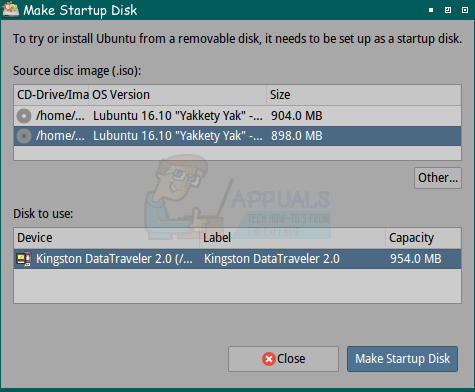The image size is (475, 392).
Task: Click the red X icon on Close
Action: [x=269, y=359]
